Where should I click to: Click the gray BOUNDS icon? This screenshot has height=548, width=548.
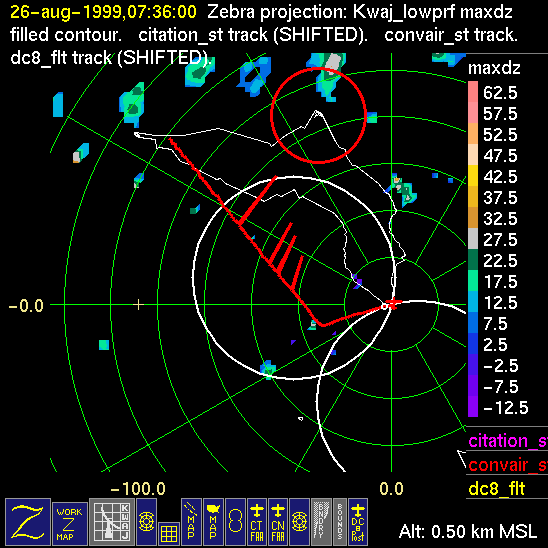pos(339,522)
